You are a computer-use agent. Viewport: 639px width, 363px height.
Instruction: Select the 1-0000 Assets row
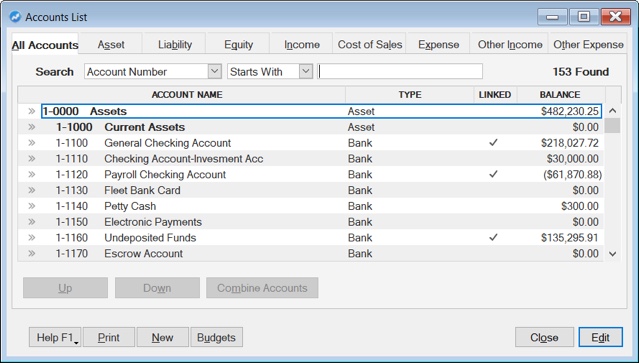point(321,111)
